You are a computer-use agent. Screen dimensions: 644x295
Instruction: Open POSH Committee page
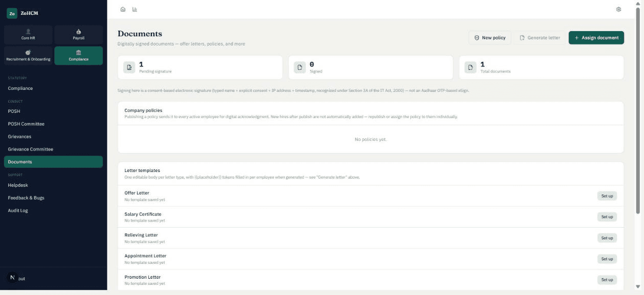tap(53, 124)
